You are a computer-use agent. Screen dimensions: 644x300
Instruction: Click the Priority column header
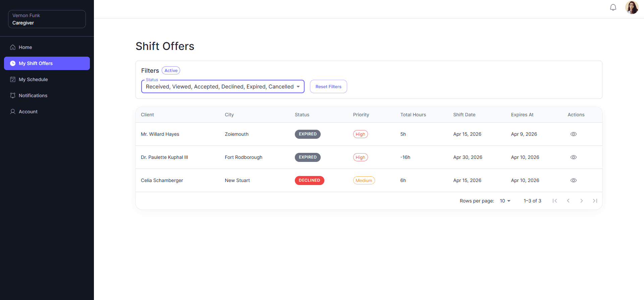tap(361, 115)
